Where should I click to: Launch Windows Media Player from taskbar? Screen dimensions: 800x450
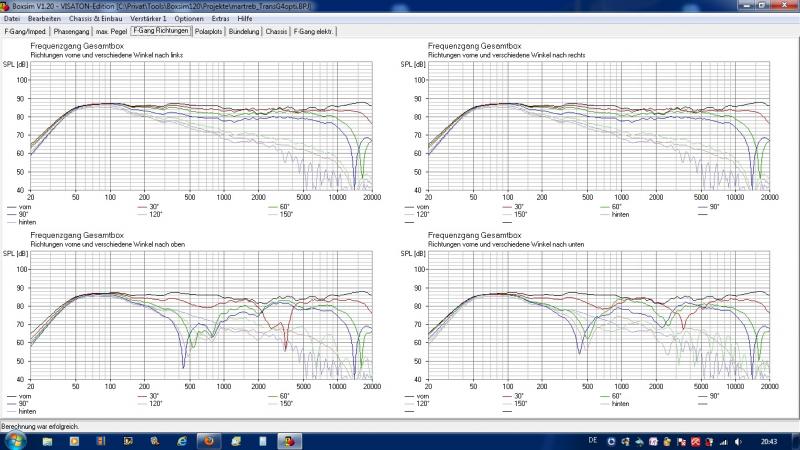(x=74, y=440)
